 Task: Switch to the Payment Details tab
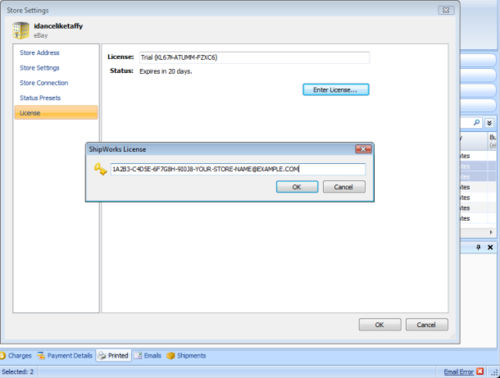[65, 356]
